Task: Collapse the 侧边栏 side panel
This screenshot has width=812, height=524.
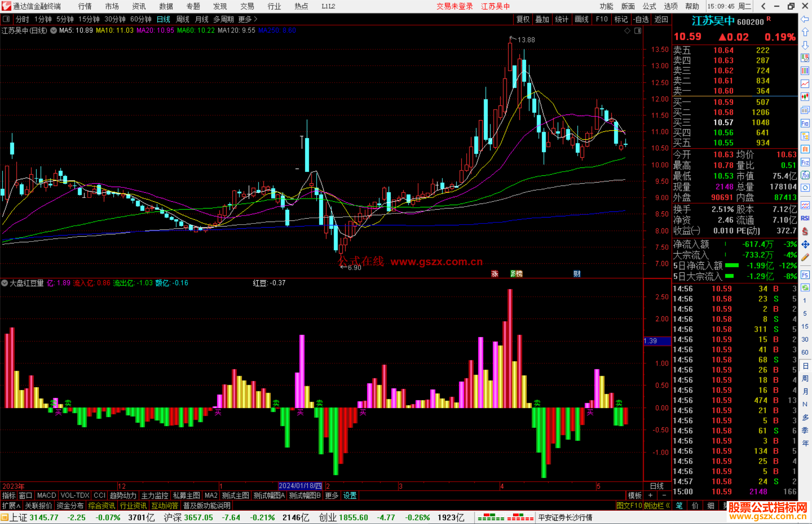Action: (657, 506)
